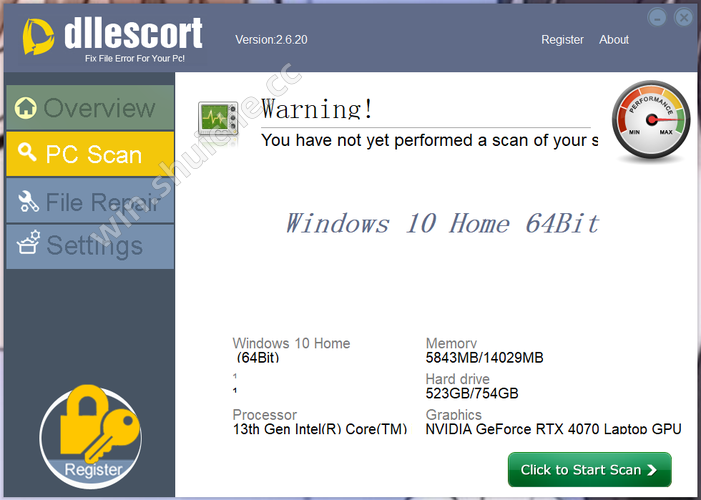The image size is (701, 500).
Task: Click the memory value 5843MB/14029MB
Action: click(484, 358)
